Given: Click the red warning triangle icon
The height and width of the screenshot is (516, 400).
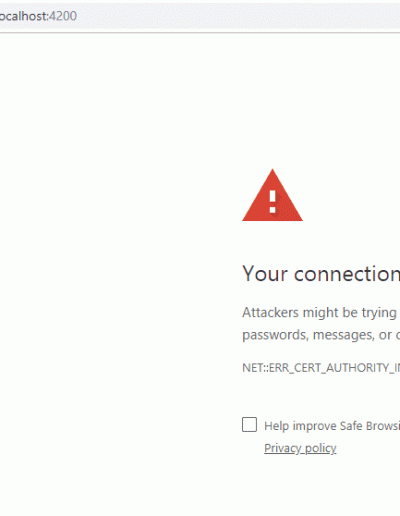Looking at the screenshot, I should point(272,195).
